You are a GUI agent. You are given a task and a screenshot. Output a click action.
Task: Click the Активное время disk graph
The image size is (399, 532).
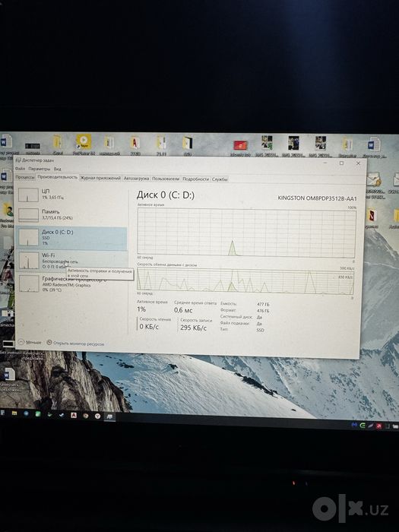[247, 233]
